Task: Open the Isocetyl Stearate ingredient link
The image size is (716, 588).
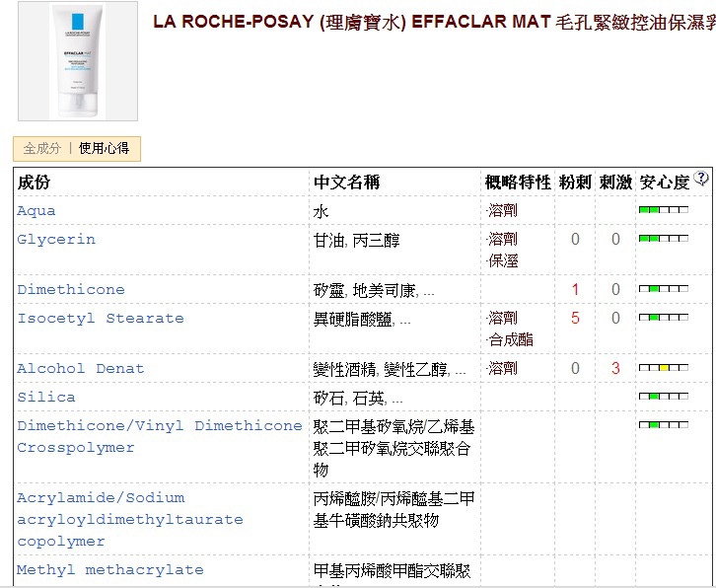Action: click(x=101, y=319)
